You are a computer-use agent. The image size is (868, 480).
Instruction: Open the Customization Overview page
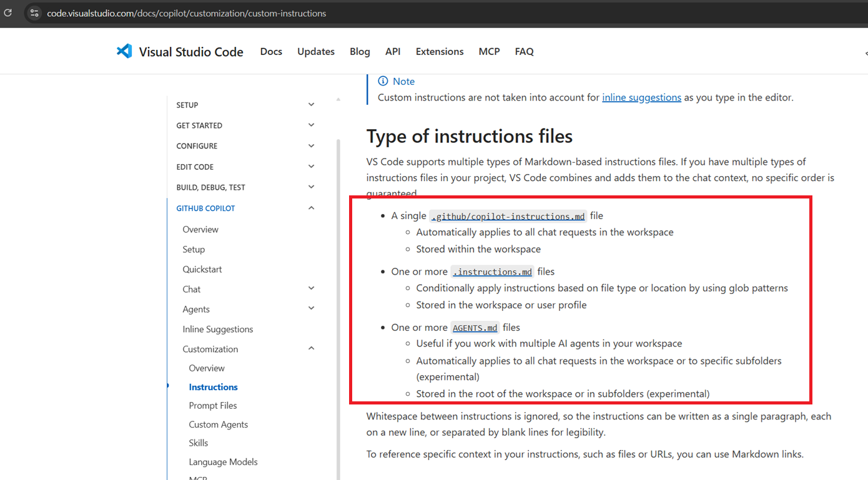[207, 368]
